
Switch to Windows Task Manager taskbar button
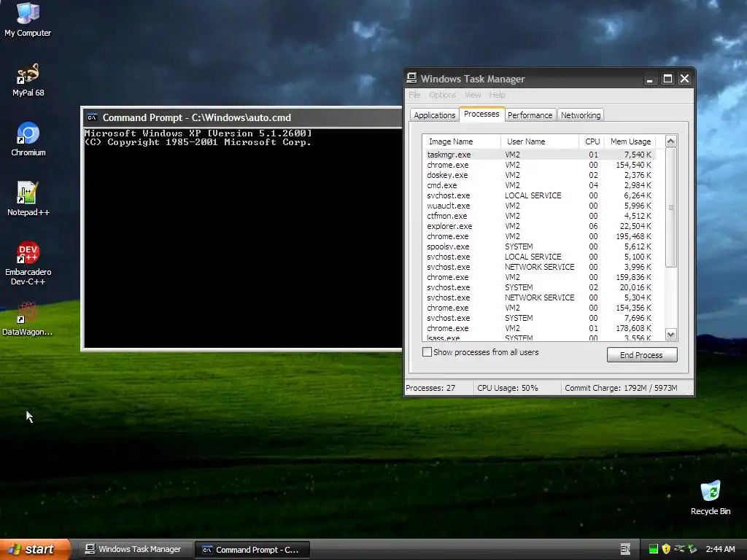tap(134, 550)
